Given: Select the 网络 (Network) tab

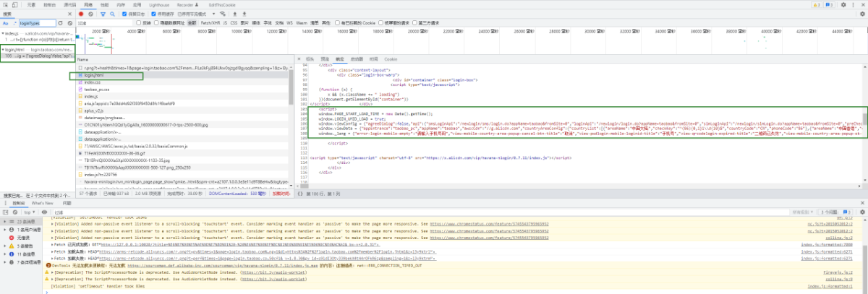Looking at the screenshot, I should [x=88, y=5].
